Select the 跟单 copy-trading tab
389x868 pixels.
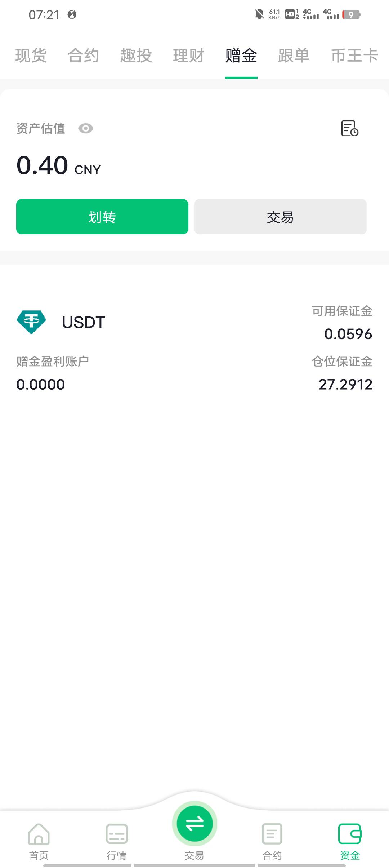294,56
